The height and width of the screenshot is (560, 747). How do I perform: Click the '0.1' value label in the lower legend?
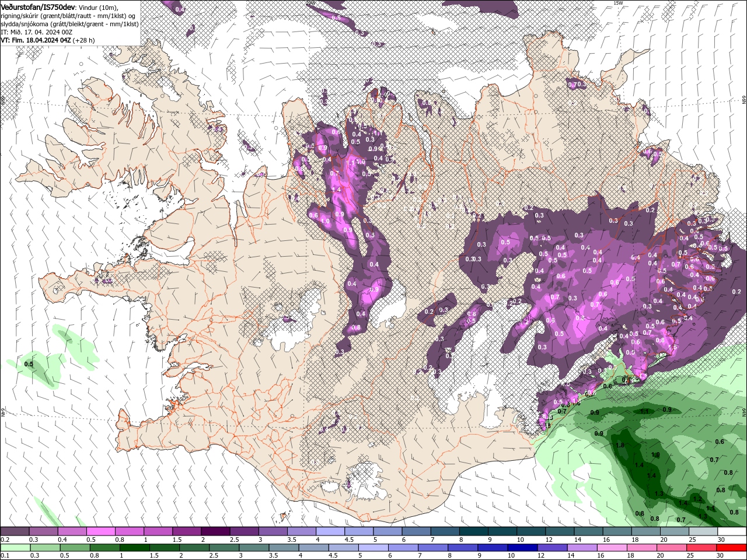pos(5,555)
